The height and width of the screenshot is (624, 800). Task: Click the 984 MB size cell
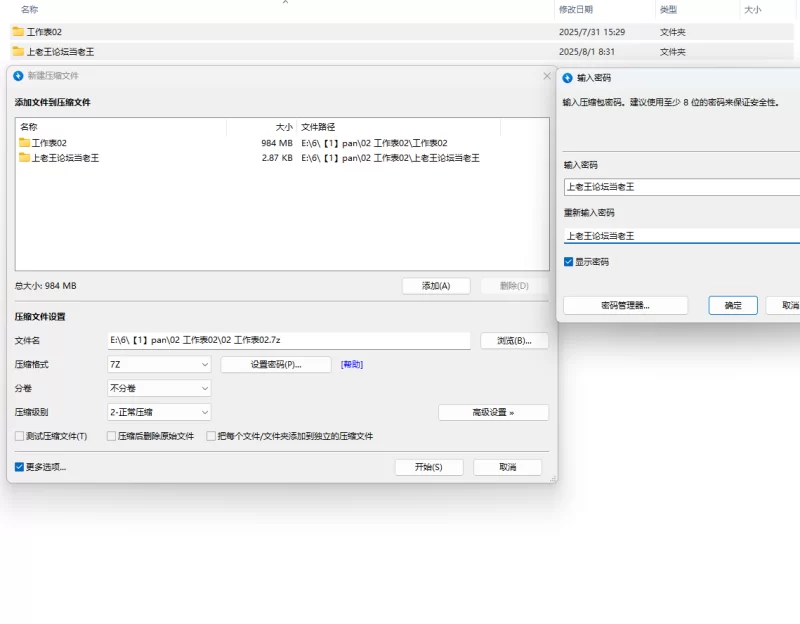[277, 143]
